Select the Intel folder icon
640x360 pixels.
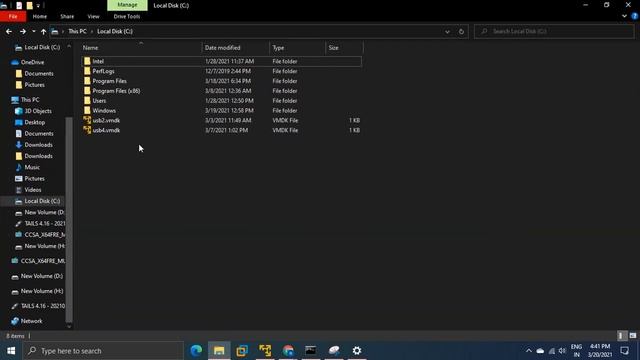(x=87, y=61)
